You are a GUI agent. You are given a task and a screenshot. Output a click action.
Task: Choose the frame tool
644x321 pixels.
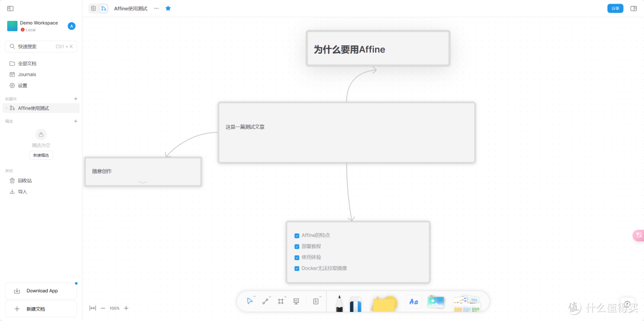[x=280, y=301]
